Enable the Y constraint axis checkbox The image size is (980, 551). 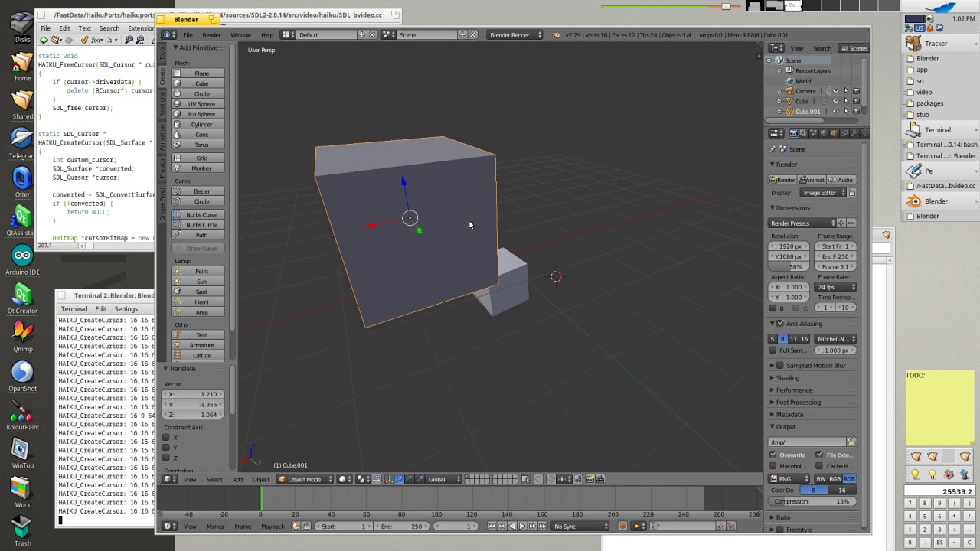point(166,448)
